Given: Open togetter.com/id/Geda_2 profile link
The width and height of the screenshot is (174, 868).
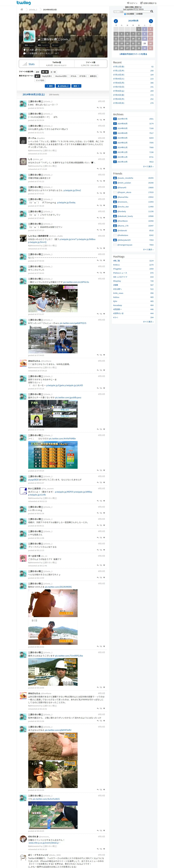Looking at the screenshot, I should (x=51, y=50).
